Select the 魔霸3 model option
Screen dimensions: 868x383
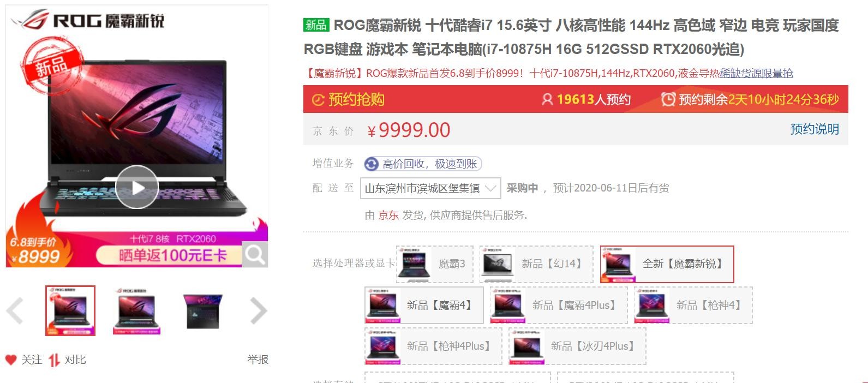tap(435, 264)
